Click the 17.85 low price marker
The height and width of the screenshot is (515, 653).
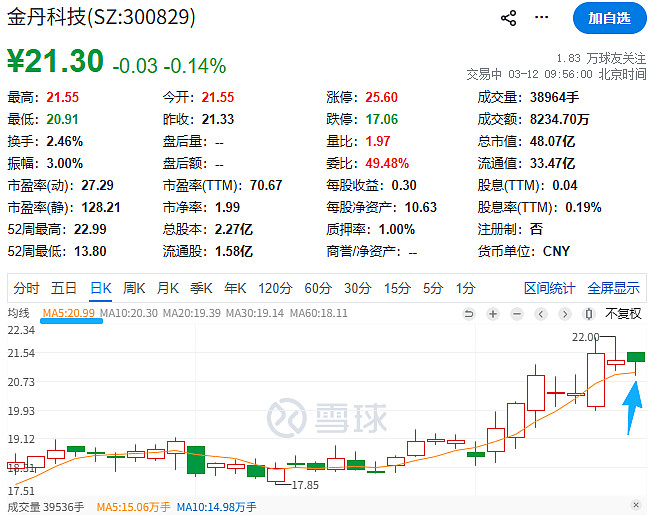tap(305, 485)
